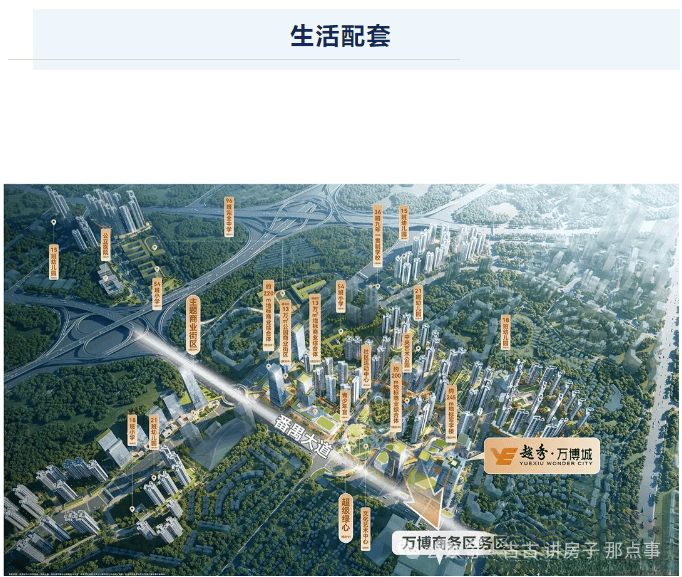Click the 36班九年一贯制学校 label
The width and height of the screenshot is (682, 577).
click(378, 236)
